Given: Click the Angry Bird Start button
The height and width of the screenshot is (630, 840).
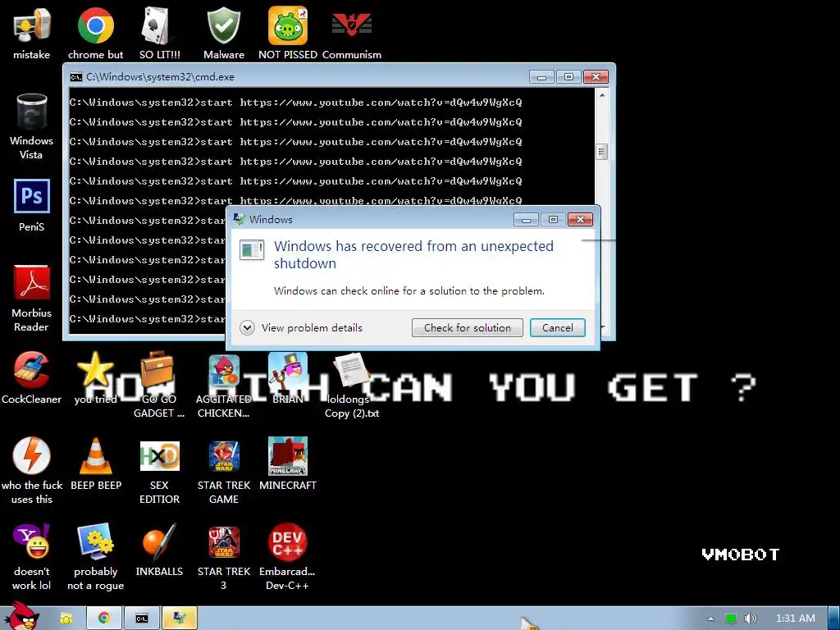Looking at the screenshot, I should [x=21, y=616].
